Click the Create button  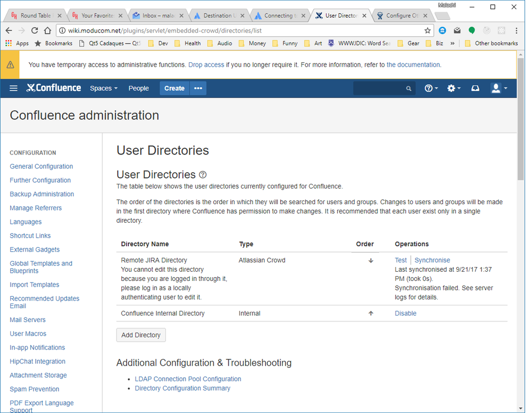coord(174,88)
